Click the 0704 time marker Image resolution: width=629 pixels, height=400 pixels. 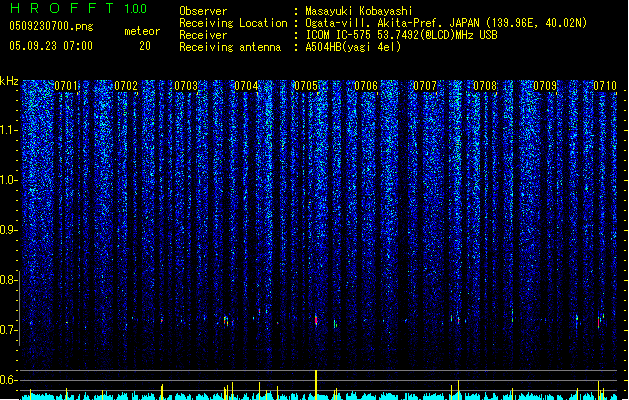[246, 86]
